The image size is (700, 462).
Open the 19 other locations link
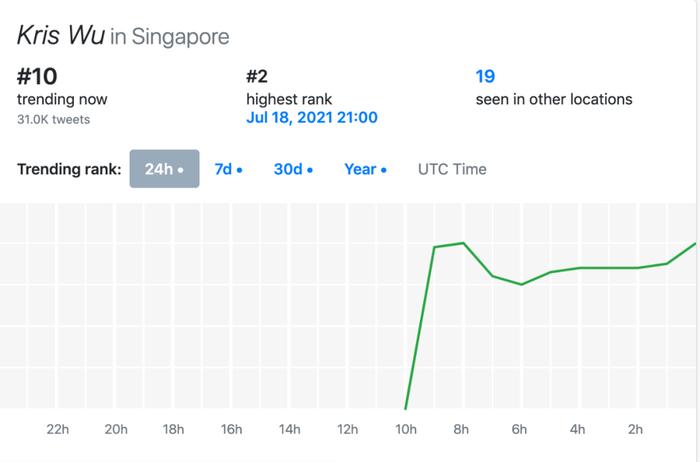coord(485,76)
